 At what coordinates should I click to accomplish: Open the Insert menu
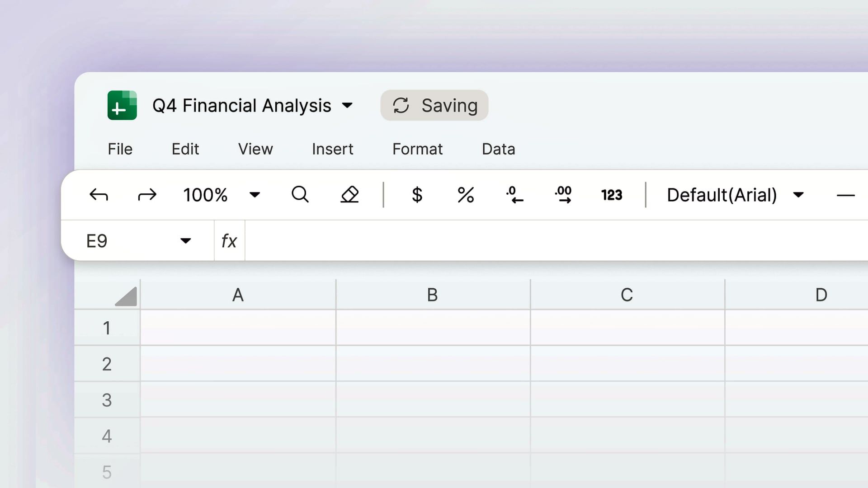[x=332, y=149]
